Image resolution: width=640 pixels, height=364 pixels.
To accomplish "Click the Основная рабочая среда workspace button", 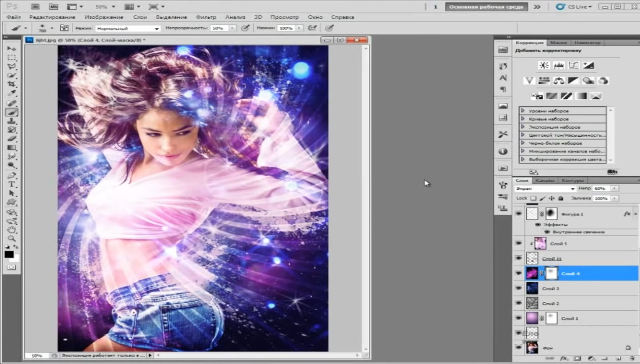I will click(x=486, y=7).
